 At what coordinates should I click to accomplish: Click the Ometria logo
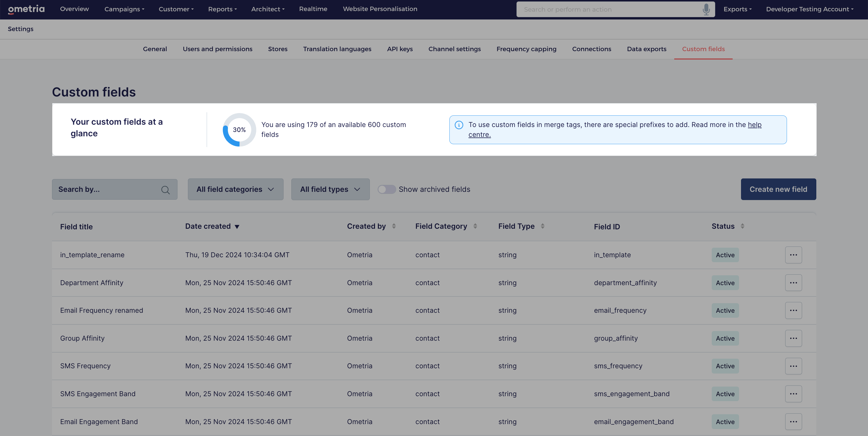(x=26, y=9)
